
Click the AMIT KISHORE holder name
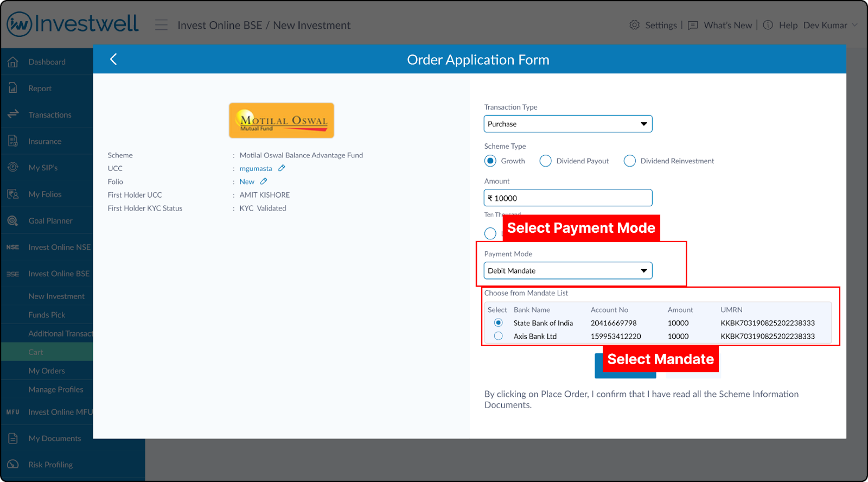[265, 195]
